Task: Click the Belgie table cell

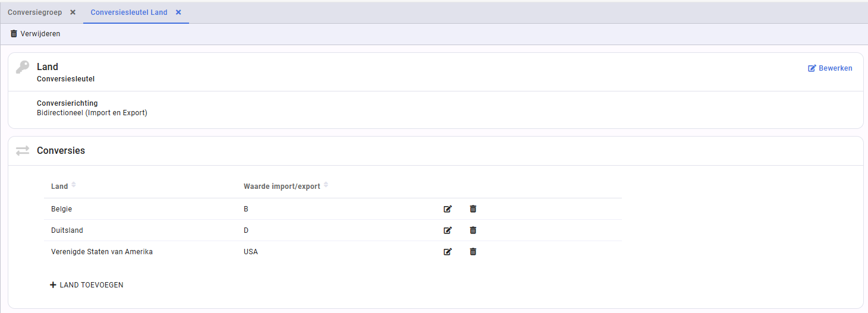Action: pyautogui.click(x=62, y=209)
